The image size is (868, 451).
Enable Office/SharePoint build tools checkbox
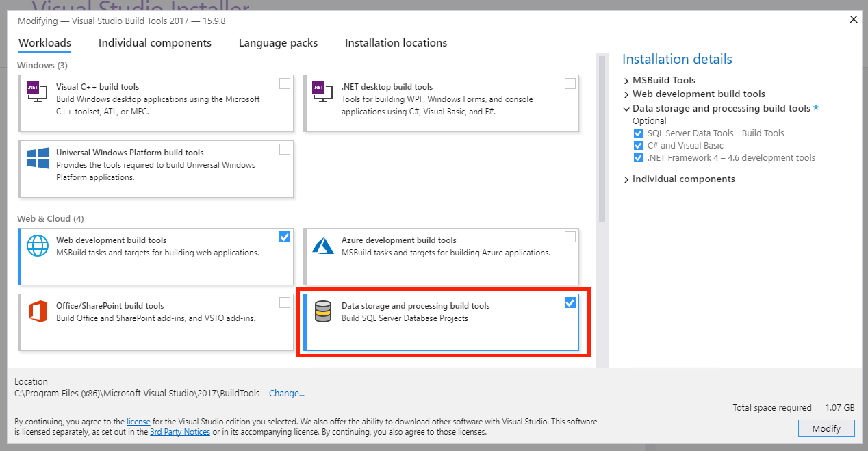[285, 302]
